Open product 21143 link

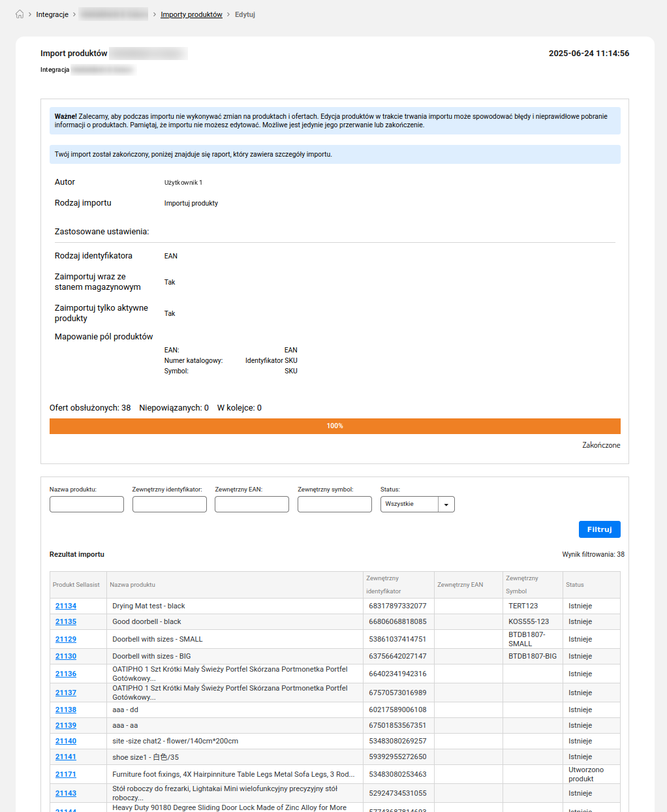click(66, 793)
